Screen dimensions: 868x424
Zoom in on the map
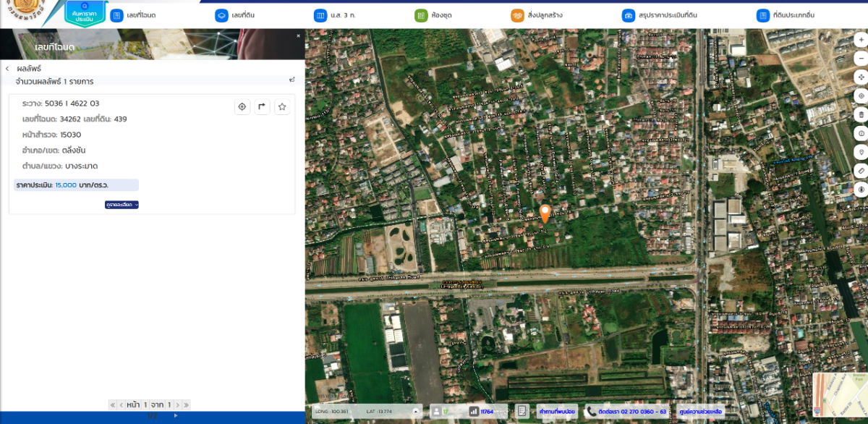coord(861,39)
